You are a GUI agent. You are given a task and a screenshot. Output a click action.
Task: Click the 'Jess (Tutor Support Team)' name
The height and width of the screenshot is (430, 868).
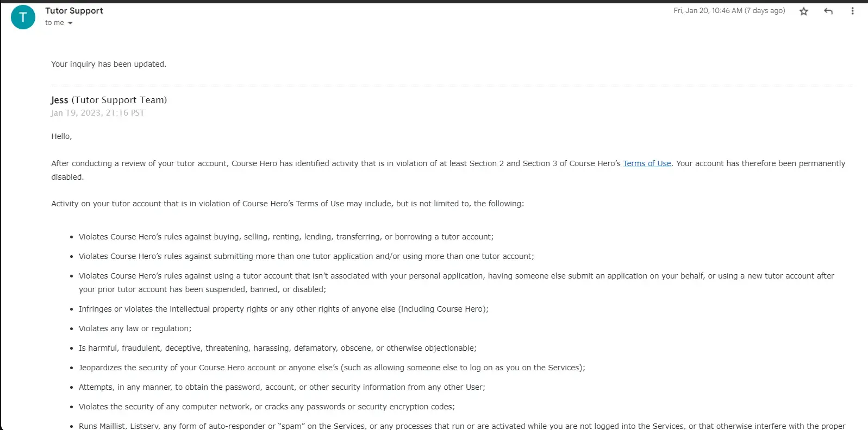(109, 100)
